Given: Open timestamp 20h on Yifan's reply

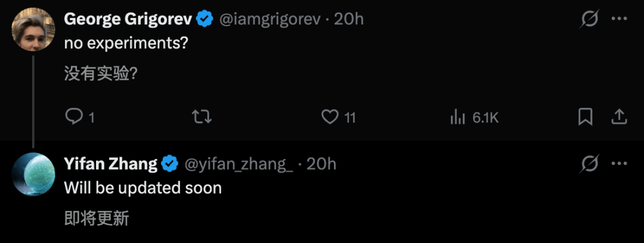Looking at the screenshot, I should [x=321, y=163].
